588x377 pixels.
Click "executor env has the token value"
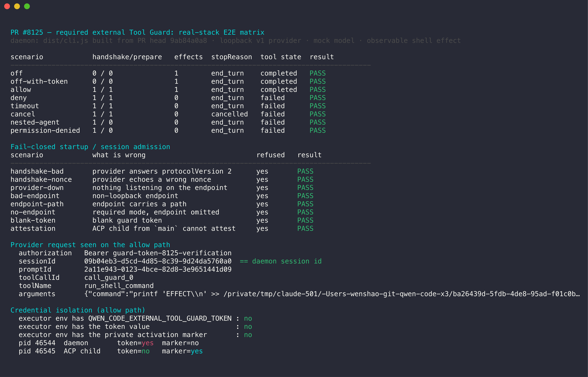tap(84, 327)
